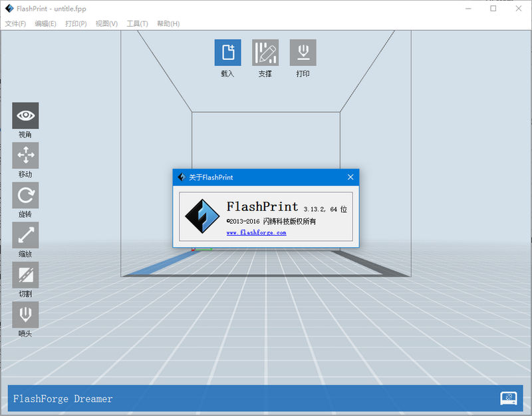This screenshot has height=416, width=532.
Task: Open the 支撑 (Support) tool
Action: [x=265, y=53]
